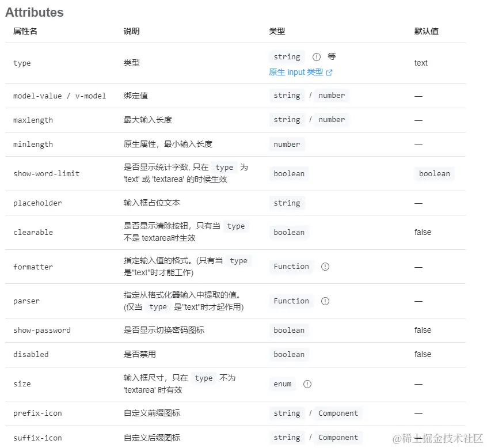
Task: Click the type code tag in the show-word-limit description
Action: click(x=224, y=168)
